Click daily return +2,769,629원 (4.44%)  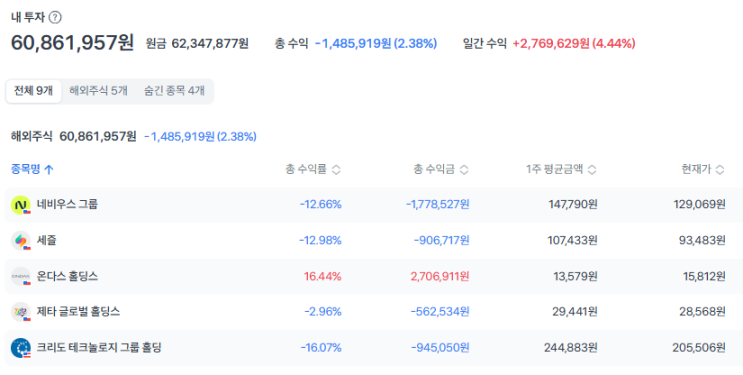tap(574, 44)
